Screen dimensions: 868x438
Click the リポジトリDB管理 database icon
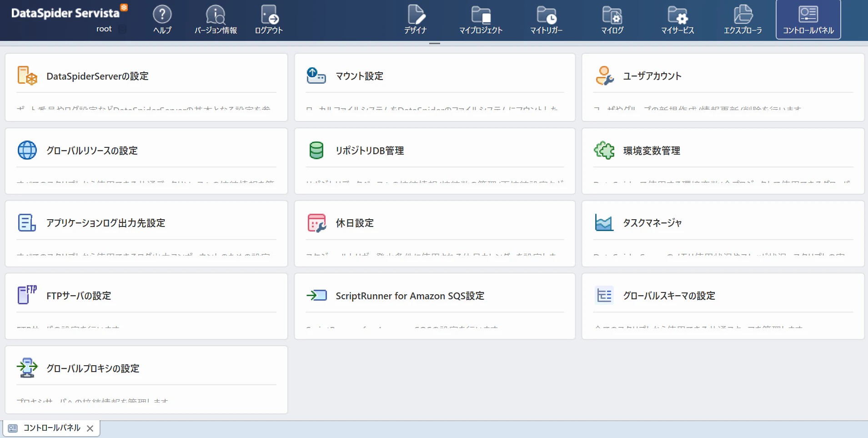tap(316, 150)
